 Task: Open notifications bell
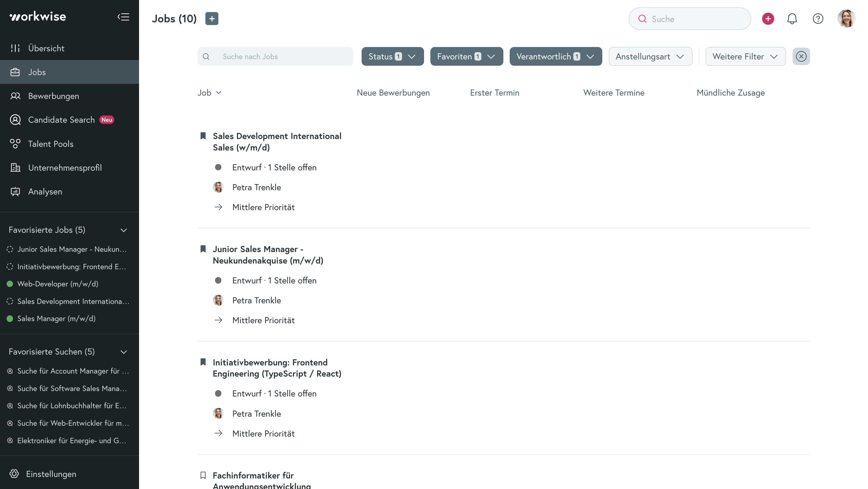point(792,19)
